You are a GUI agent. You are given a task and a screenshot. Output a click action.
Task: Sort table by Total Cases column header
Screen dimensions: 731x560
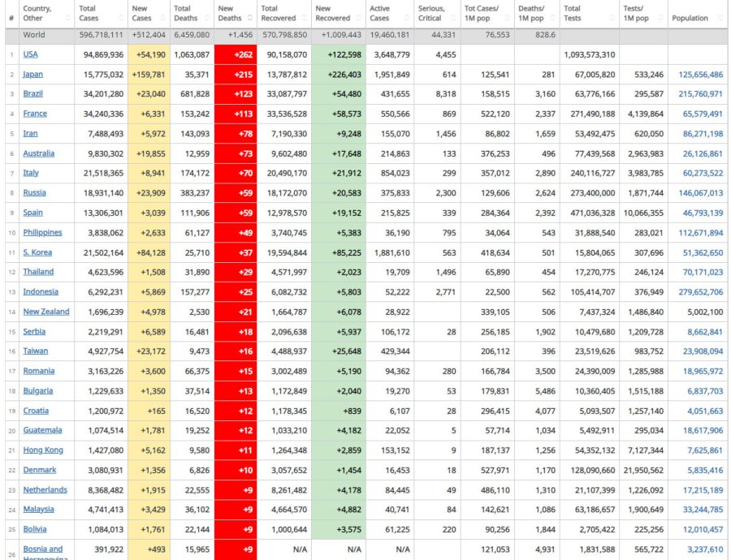click(x=101, y=14)
